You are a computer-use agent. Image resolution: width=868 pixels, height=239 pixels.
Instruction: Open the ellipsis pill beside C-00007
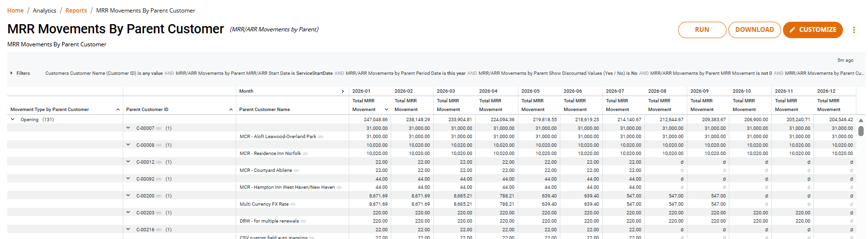(x=159, y=128)
